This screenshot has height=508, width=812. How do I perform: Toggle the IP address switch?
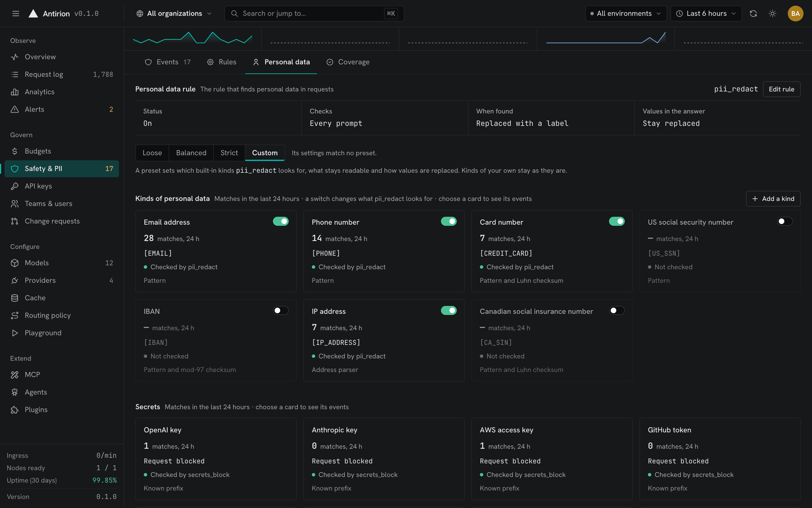449,310
